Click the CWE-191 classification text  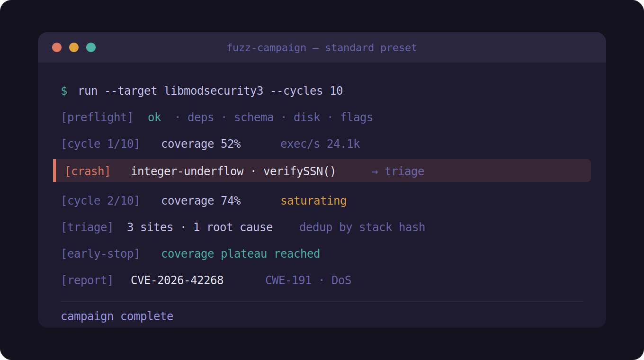pyautogui.click(x=288, y=280)
